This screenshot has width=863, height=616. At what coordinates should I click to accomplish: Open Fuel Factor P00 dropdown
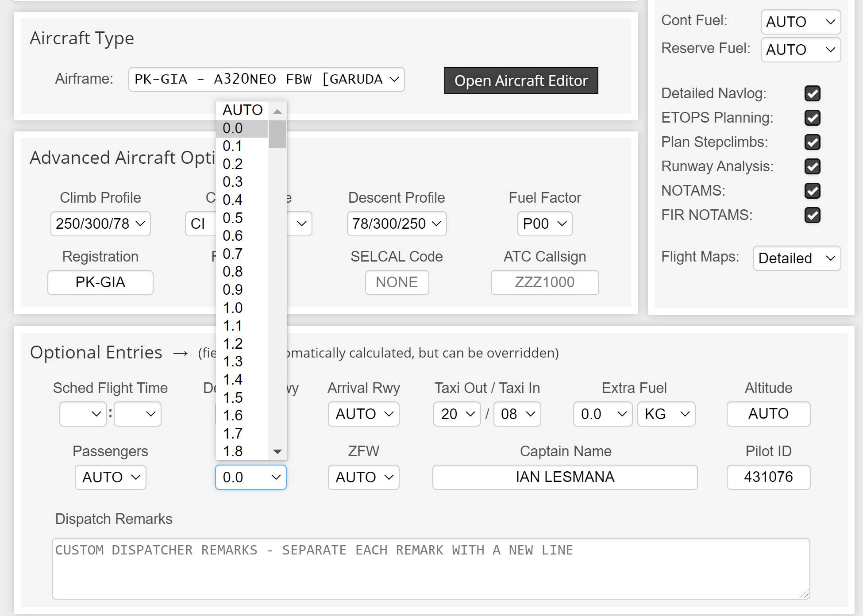[x=544, y=224]
